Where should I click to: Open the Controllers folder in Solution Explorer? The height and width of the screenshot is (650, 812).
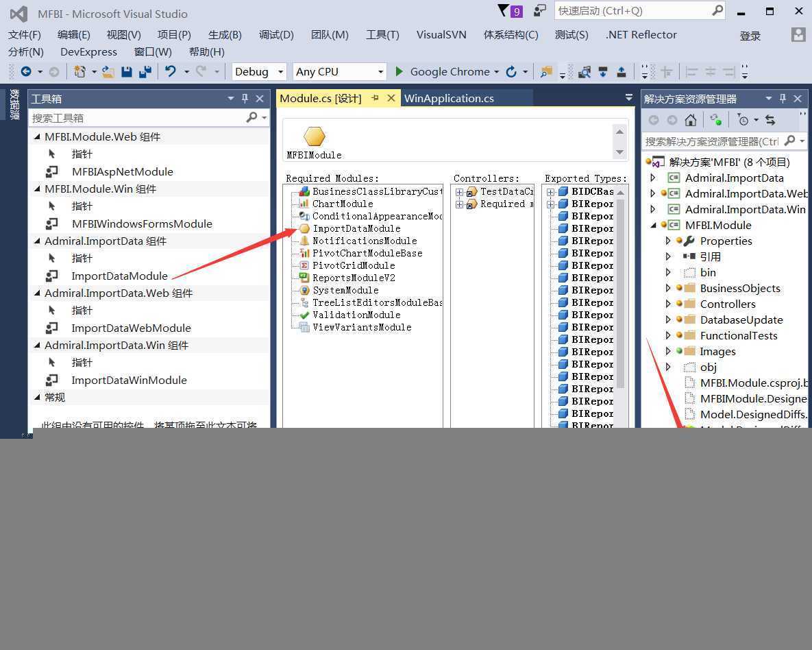[727, 304]
